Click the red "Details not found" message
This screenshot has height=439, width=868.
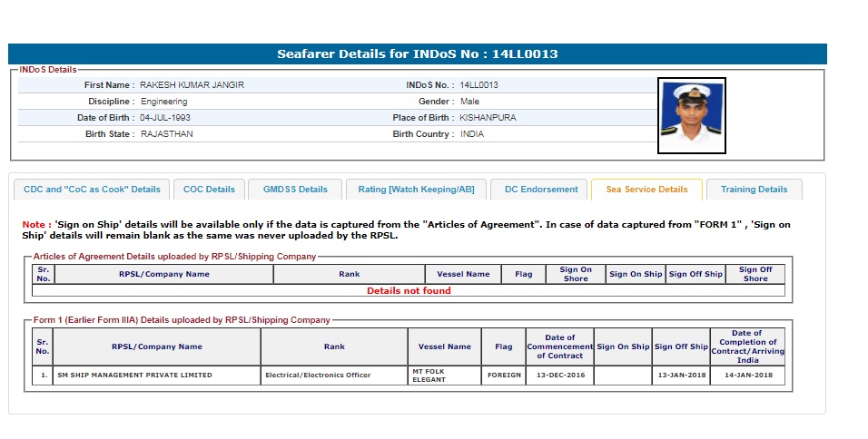[409, 291]
